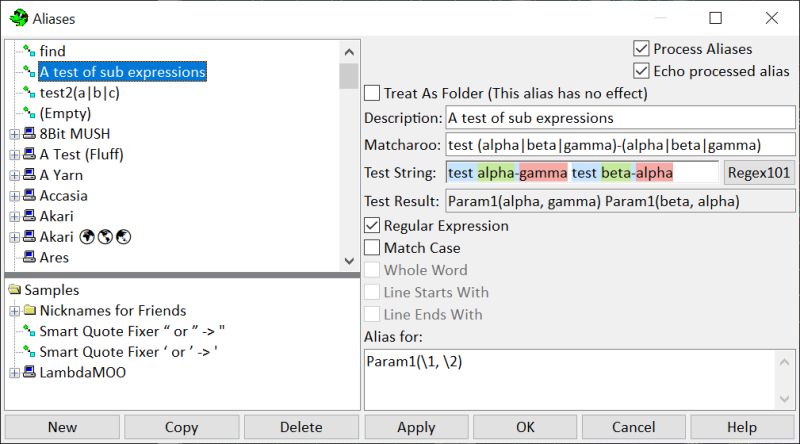This screenshot has height=444, width=800.
Task: Select the LambdaMOO entry
Action: 83,372
